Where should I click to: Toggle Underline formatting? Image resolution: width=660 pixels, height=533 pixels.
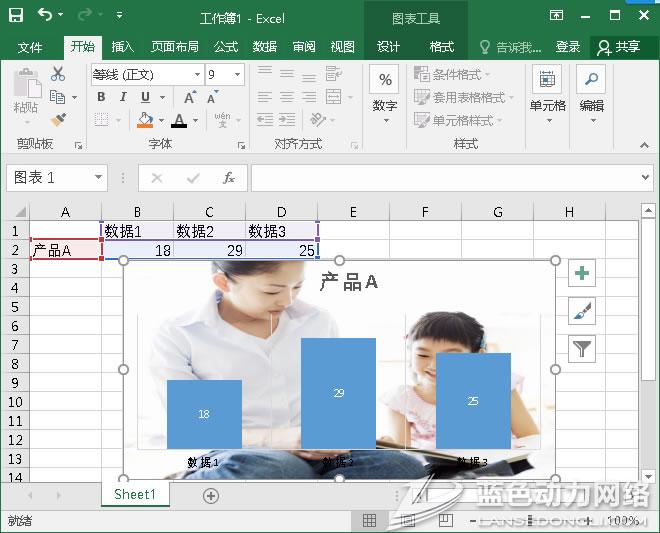[146, 97]
